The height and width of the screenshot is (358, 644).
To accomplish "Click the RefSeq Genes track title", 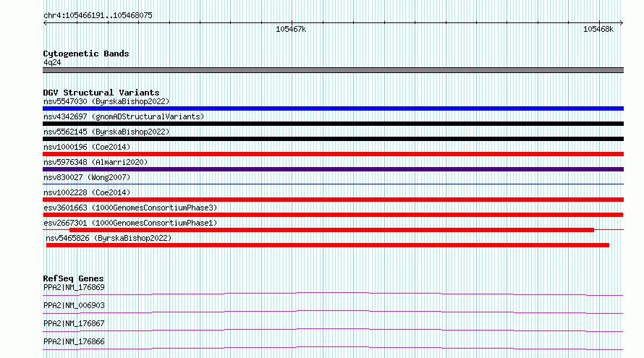I will point(73,278).
